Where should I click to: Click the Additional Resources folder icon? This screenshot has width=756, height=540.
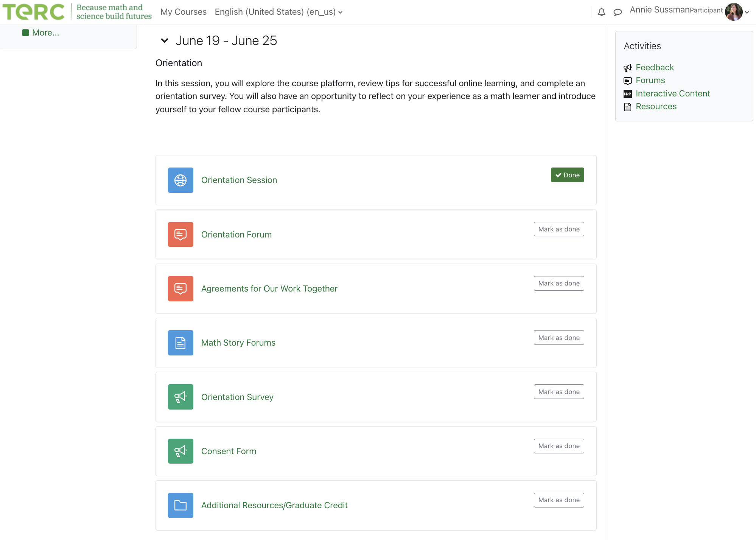tap(180, 505)
